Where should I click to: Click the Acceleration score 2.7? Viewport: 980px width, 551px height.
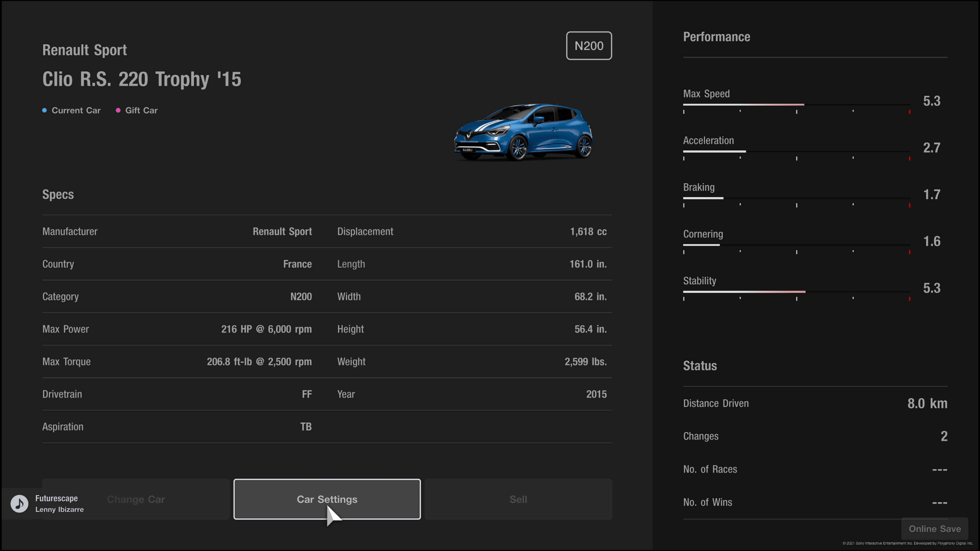click(932, 148)
